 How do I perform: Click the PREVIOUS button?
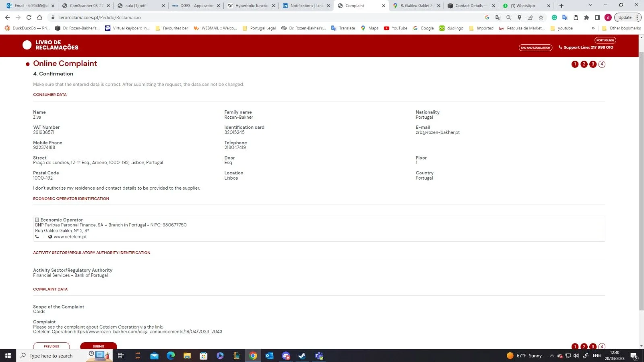point(52,346)
